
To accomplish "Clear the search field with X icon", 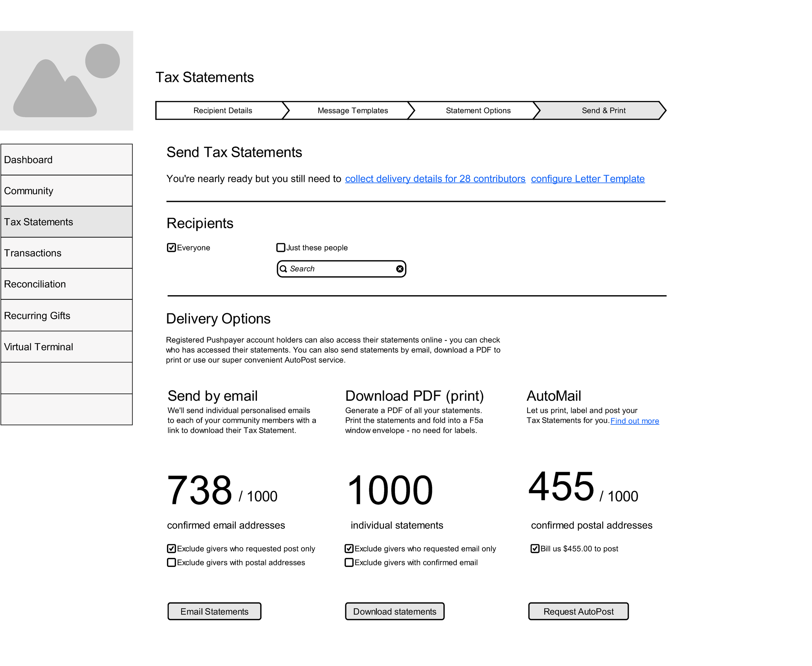I will coord(400,269).
